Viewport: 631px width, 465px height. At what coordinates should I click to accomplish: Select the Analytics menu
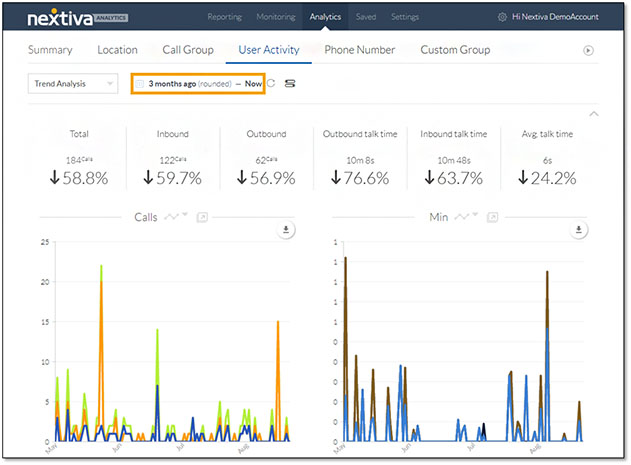325,17
